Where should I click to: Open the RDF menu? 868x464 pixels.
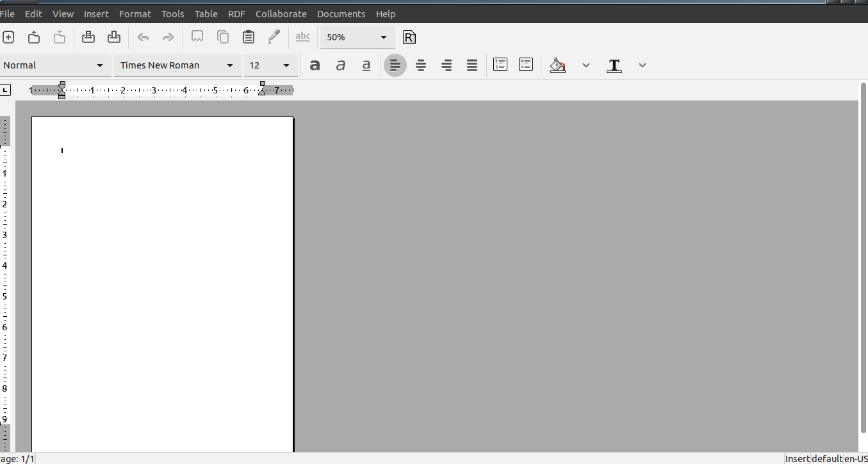tap(236, 13)
